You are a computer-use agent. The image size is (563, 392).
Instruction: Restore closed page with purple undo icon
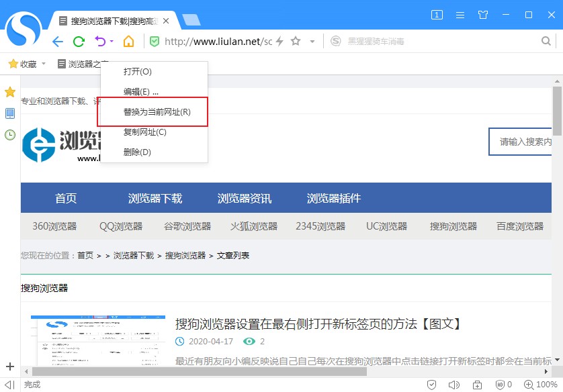pyautogui.click(x=100, y=42)
